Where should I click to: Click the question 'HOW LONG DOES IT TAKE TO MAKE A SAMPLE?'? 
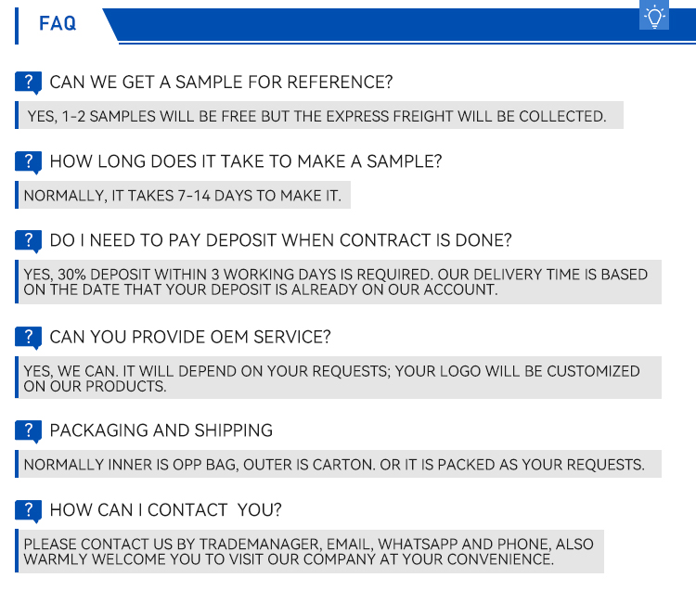point(246,161)
